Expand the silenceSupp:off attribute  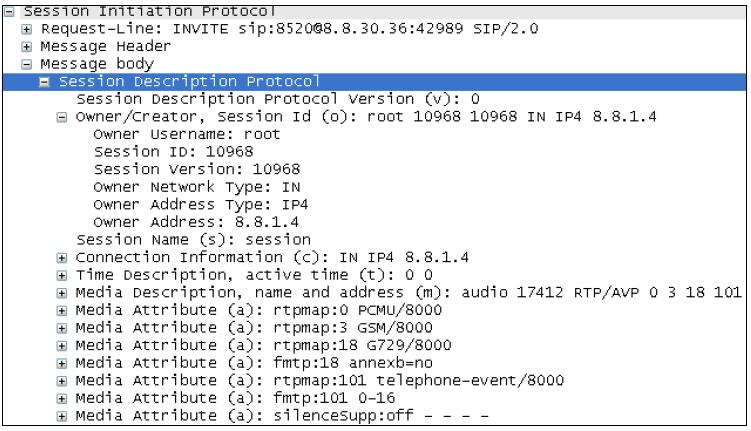point(62,415)
